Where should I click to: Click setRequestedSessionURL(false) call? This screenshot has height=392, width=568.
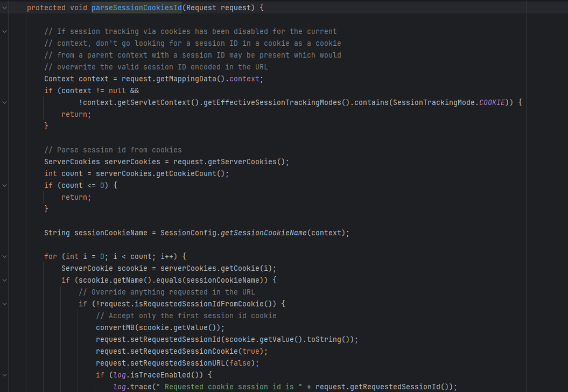(192, 363)
